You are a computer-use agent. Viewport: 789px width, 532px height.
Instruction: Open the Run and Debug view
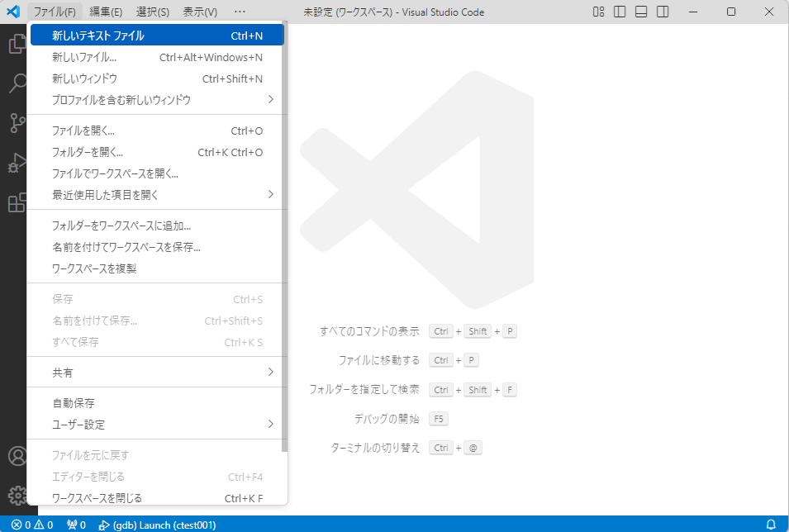click(17, 163)
